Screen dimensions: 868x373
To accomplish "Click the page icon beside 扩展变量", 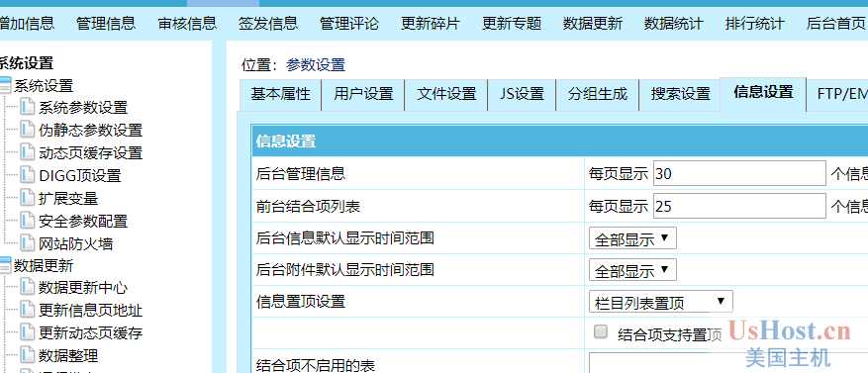I will point(27,198).
